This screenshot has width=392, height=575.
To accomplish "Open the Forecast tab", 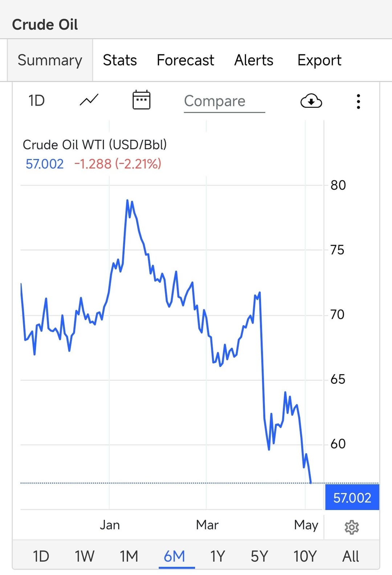I will 185,60.
